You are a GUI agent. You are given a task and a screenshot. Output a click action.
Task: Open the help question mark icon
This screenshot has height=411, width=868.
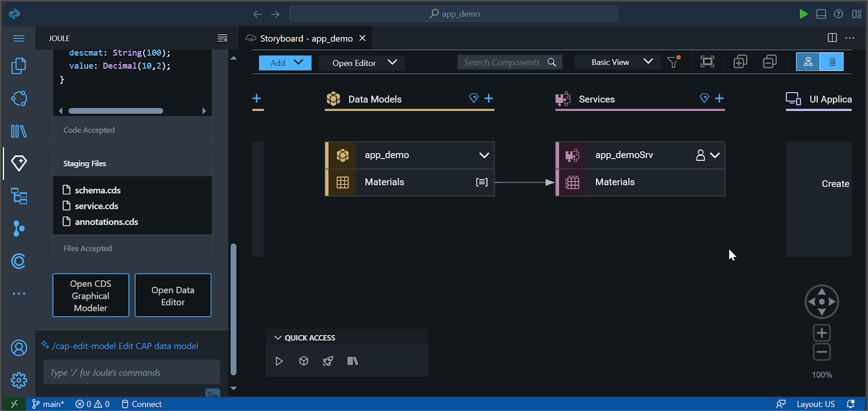pyautogui.click(x=839, y=14)
